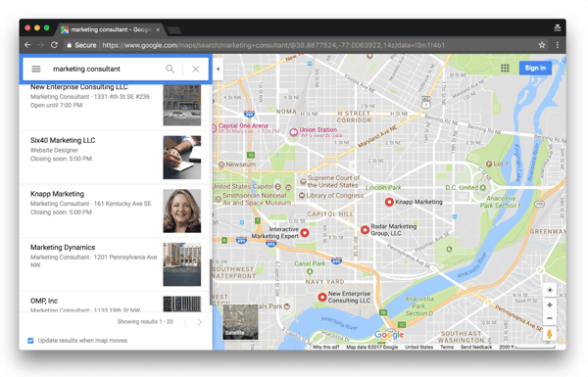Reload the page
Screen dimensions: 588x377
click(x=54, y=45)
